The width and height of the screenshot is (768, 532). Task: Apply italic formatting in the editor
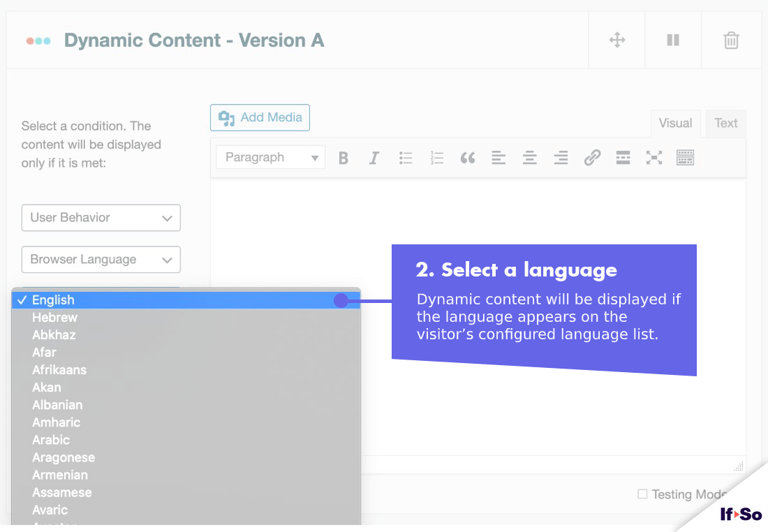coord(374,158)
